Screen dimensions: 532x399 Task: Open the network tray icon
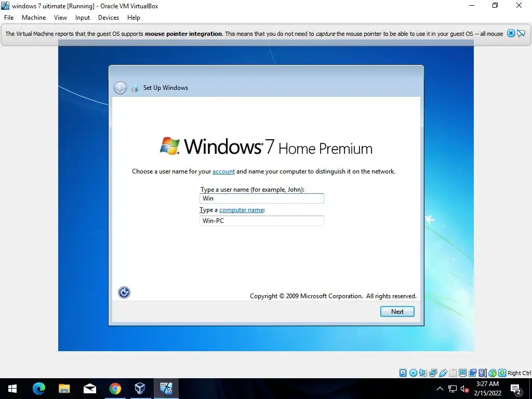pos(453,389)
